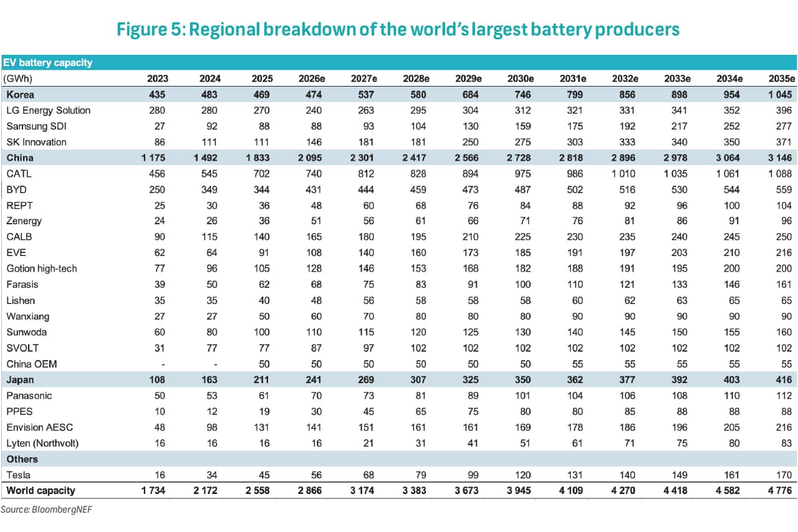The image size is (798, 532).
Task: Select the 2031e column header
Action: point(574,78)
